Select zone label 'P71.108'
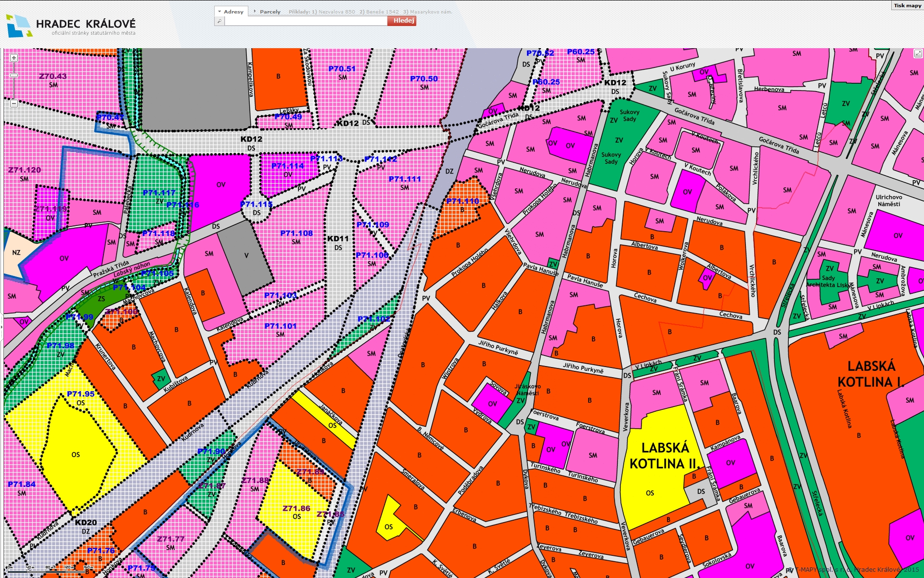924x578 pixels. [x=296, y=233]
